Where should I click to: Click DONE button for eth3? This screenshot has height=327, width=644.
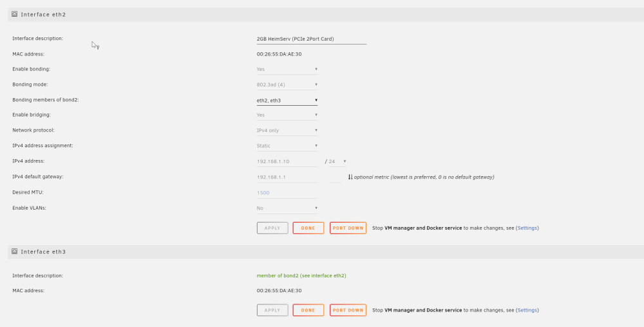point(308,310)
